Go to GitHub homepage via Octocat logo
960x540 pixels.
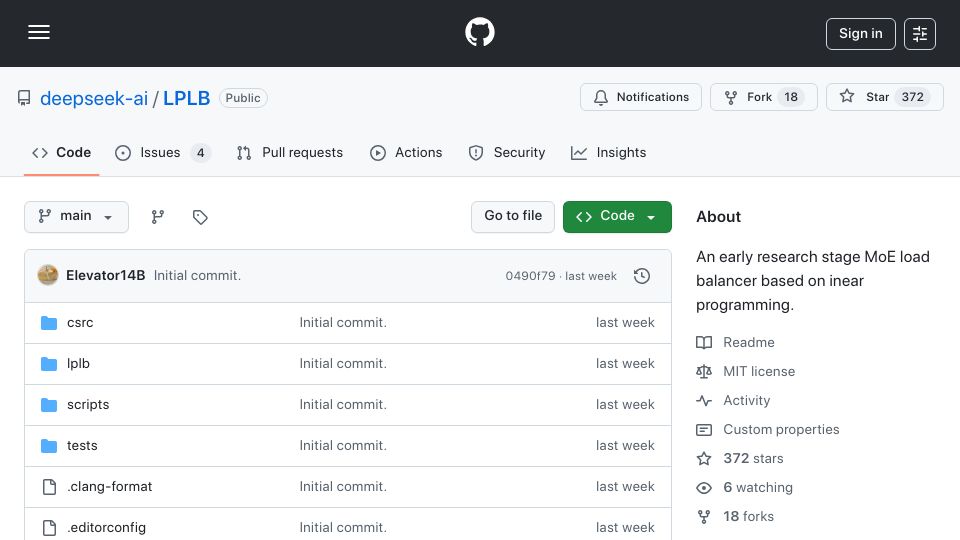pyautogui.click(x=479, y=32)
